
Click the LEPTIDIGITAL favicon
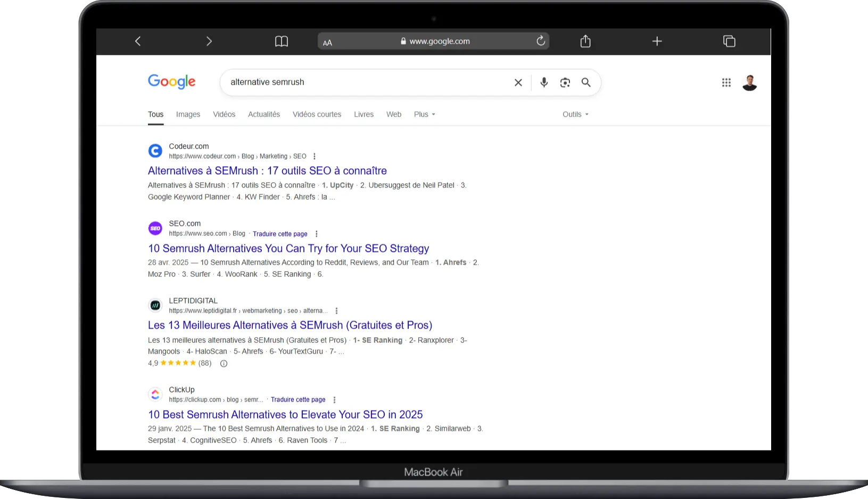(x=155, y=305)
